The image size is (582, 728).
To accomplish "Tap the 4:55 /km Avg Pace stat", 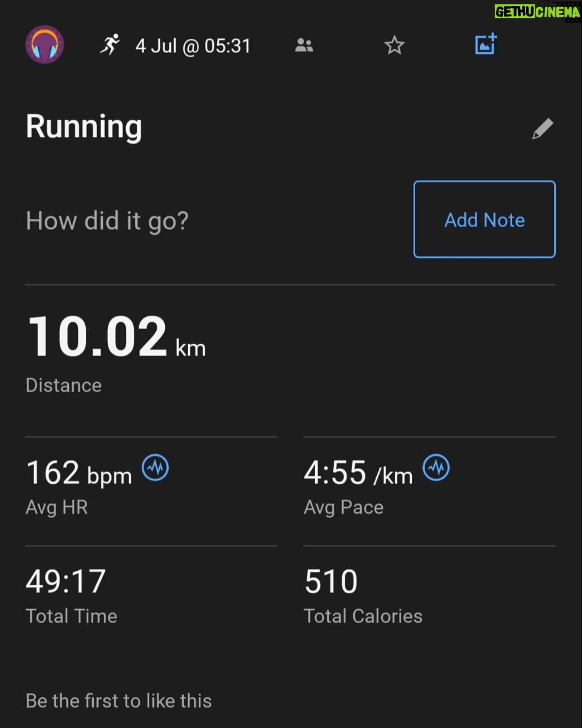I will 376,486.
